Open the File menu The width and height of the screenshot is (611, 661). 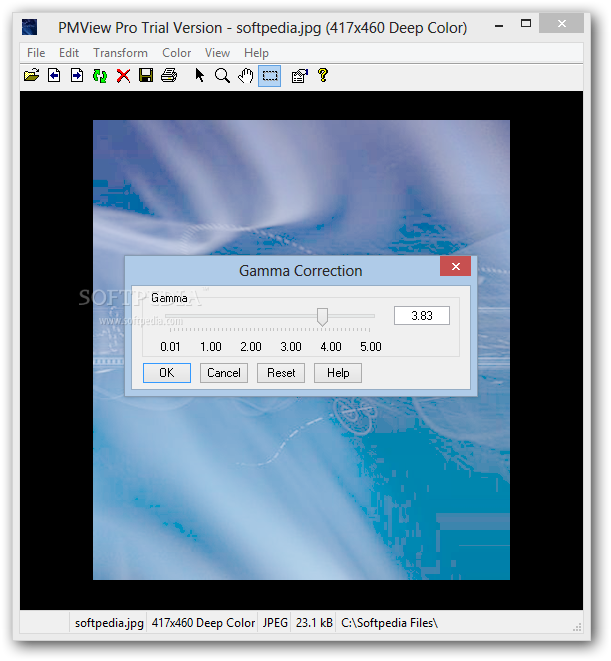pyautogui.click(x=36, y=53)
